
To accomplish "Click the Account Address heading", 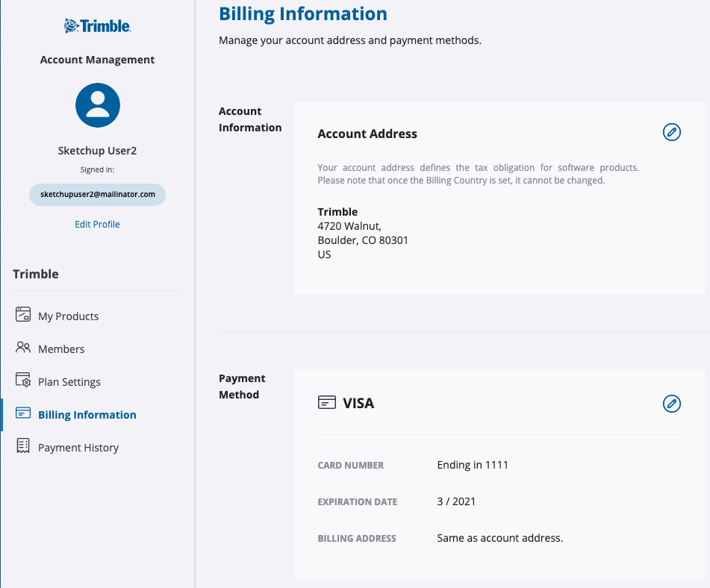I will [367, 134].
